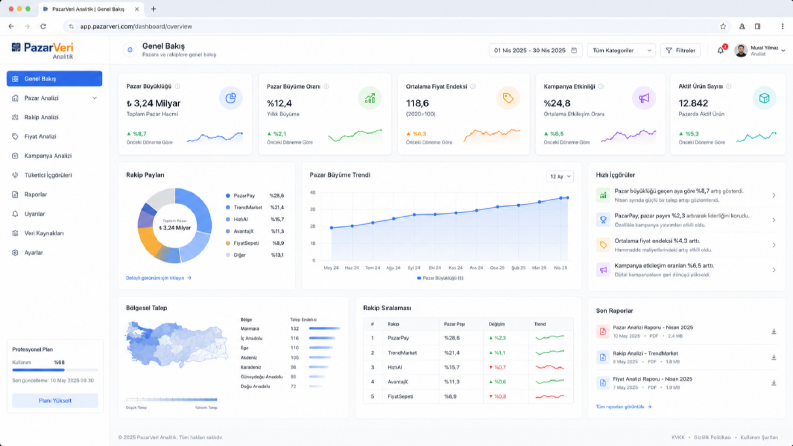Download Fiyat Analizi Raporu - Nisan 2025
This screenshot has width=793, height=446.
773,383
